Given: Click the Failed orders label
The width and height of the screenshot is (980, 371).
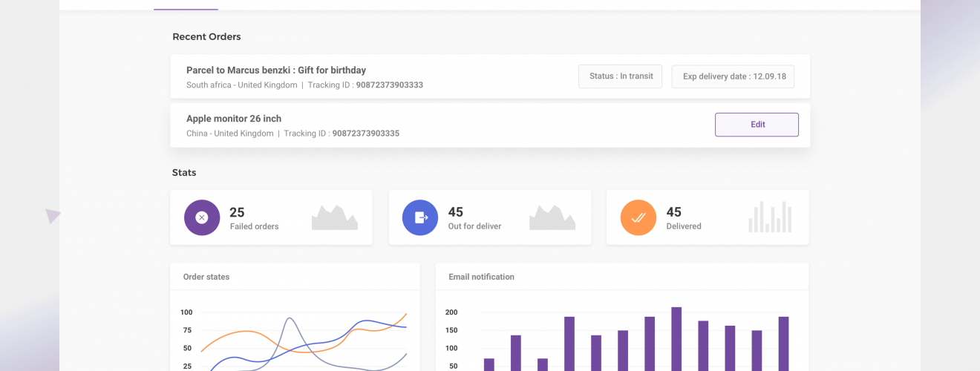Looking at the screenshot, I should tap(254, 226).
